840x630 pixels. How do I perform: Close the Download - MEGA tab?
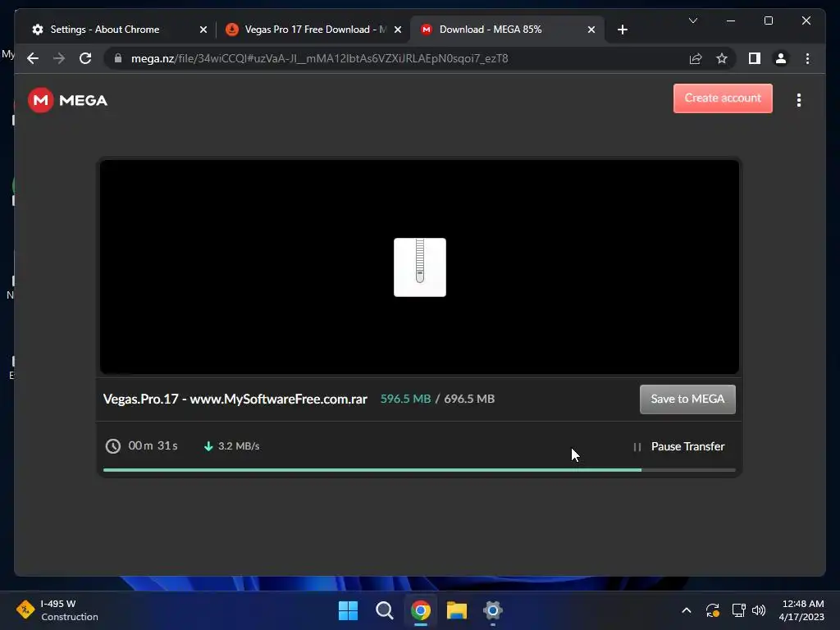point(591,30)
